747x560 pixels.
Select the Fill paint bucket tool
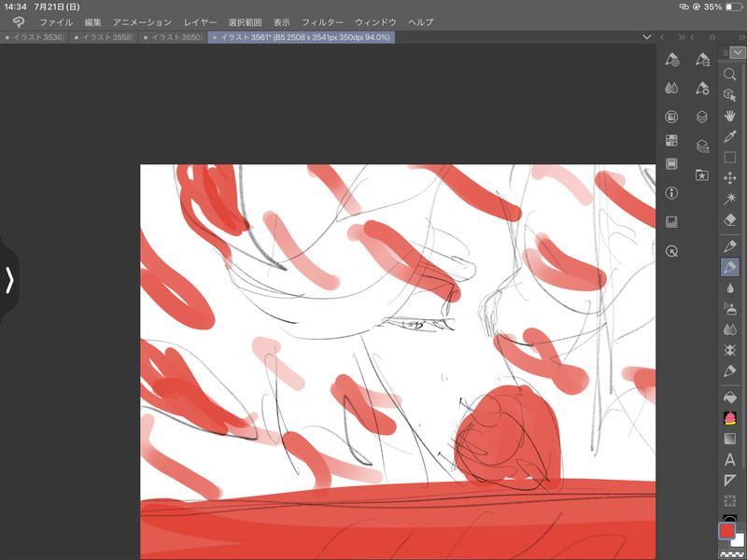(729, 397)
